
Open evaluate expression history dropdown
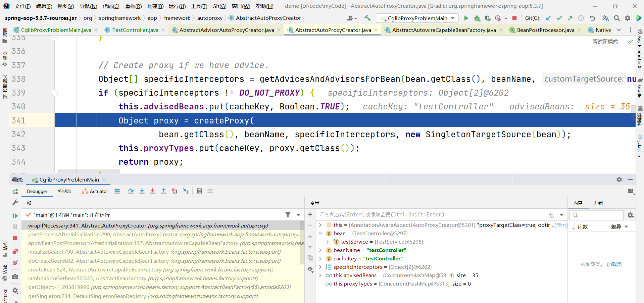[x=561, y=215]
